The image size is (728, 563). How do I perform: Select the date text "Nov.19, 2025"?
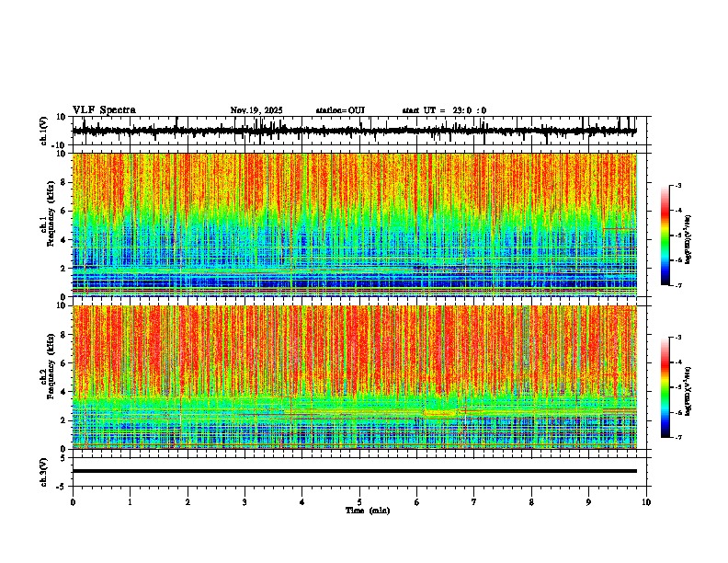[x=256, y=110]
